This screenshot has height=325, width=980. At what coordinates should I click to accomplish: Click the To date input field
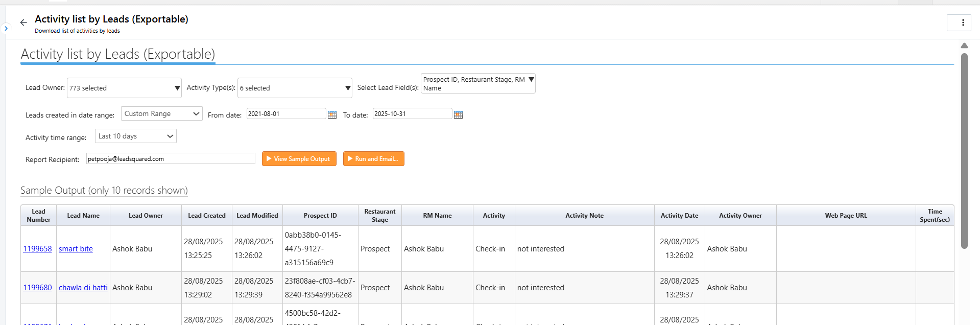pyautogui.click(x=412, y=114)
